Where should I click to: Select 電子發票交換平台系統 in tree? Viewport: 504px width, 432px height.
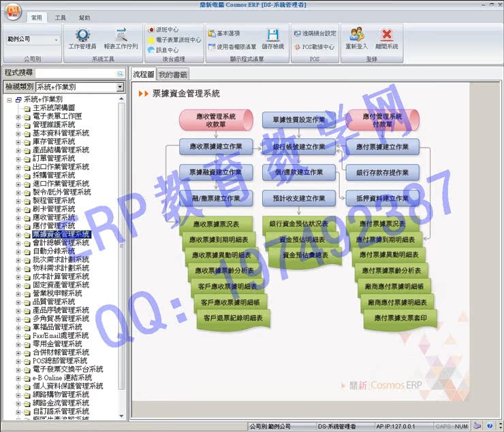(x=68, y=369)
